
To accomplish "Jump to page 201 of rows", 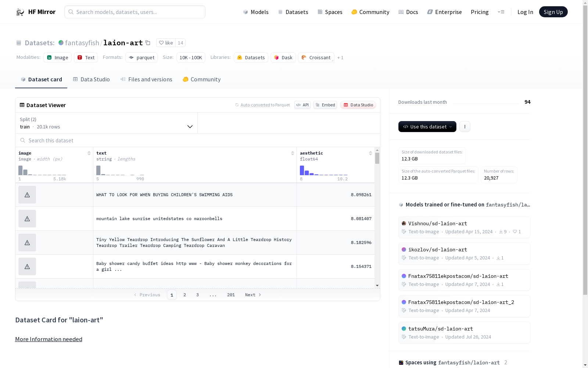I will 231,295.
